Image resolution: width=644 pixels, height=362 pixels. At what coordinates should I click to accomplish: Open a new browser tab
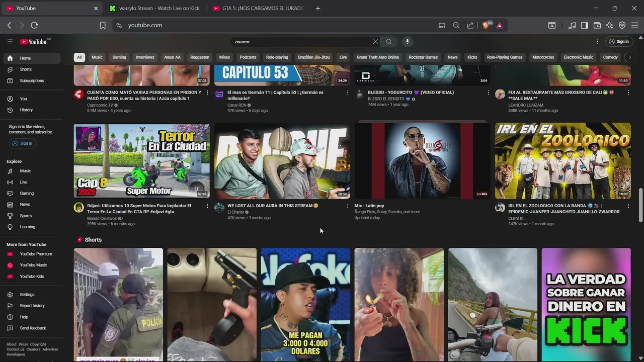(x=317, y=9)
